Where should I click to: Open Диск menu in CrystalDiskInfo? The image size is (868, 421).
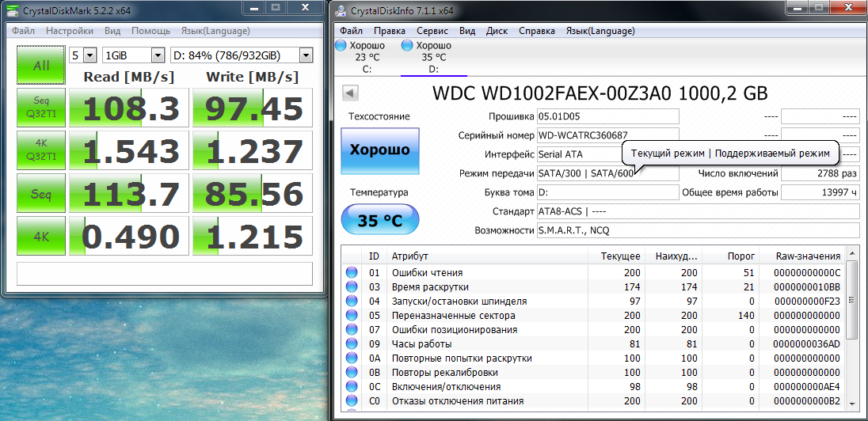tap(497, 31)
